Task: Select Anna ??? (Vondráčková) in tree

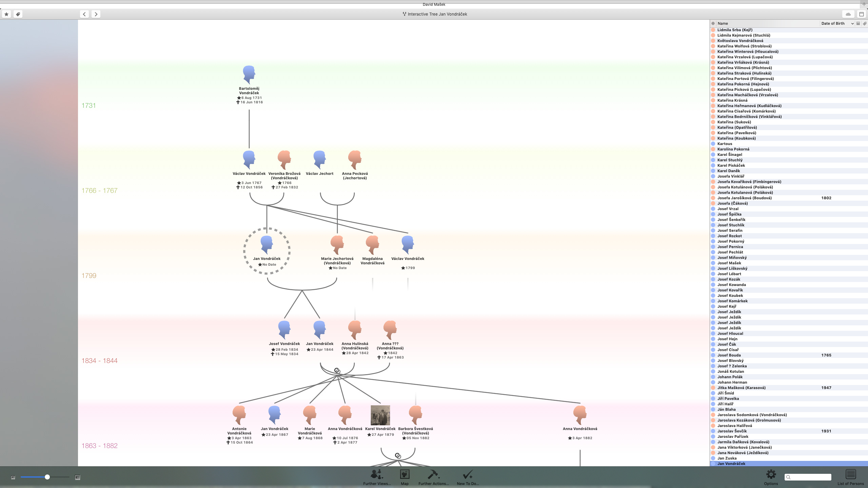Action: coord(390,340)
